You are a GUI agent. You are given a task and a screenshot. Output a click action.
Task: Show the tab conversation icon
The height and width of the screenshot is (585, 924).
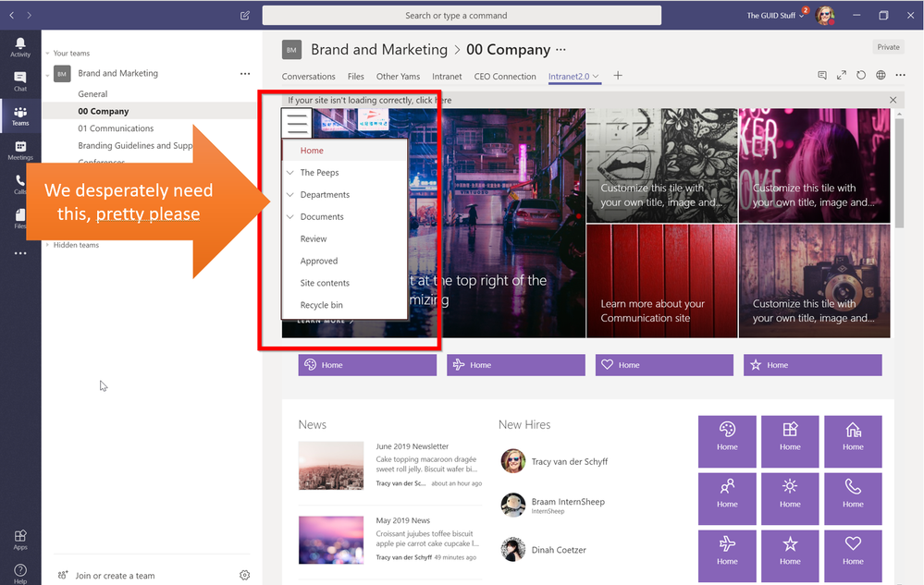pos(822,75)
